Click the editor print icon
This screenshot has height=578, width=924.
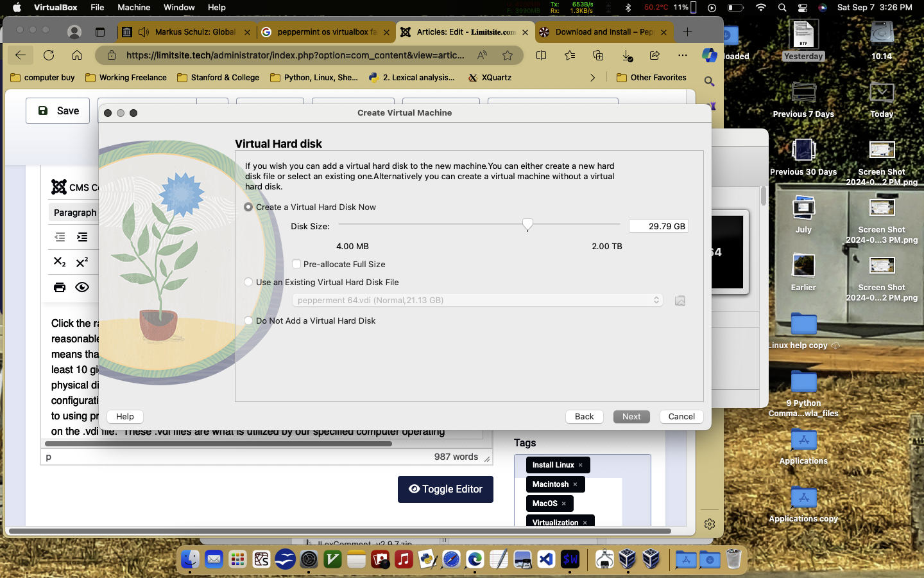60,287
